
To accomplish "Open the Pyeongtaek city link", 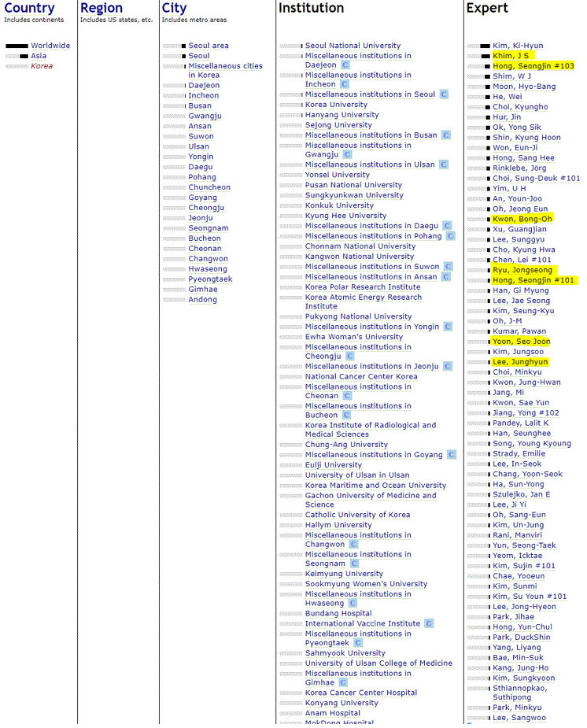I will click(210, 279).
